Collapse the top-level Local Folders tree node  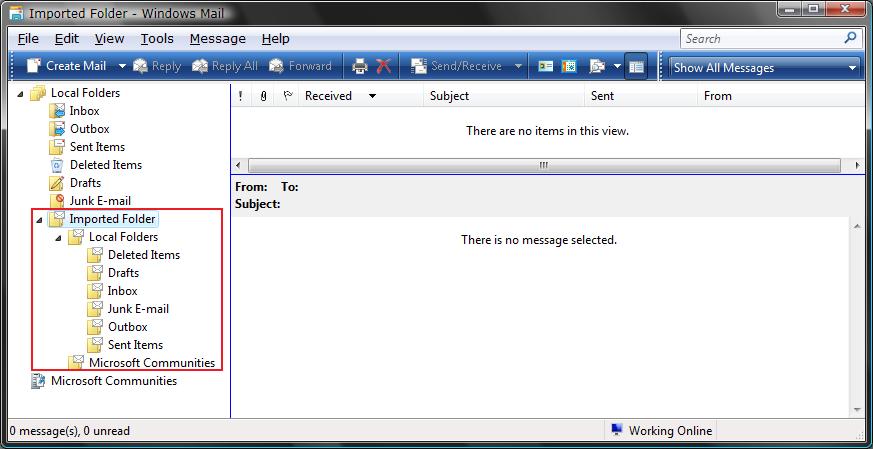click(x=21, y=94)
